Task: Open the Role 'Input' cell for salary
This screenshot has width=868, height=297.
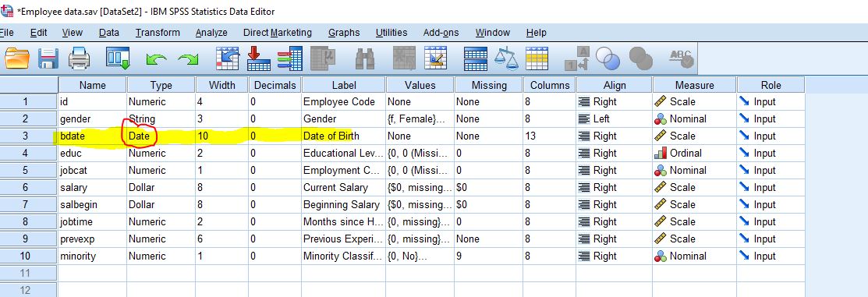Action: 771,188
